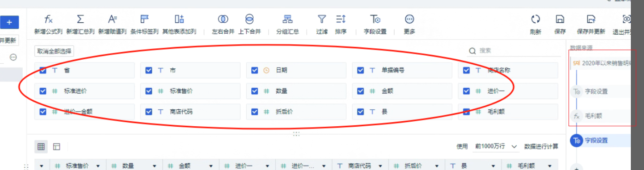
Task: Add a 排序 sort step
Action: click(x=341, y=24)
